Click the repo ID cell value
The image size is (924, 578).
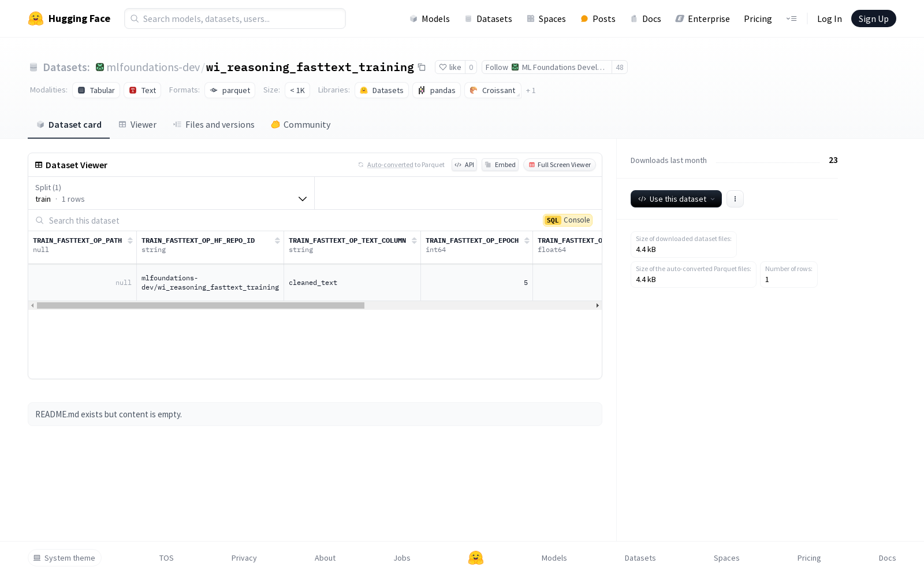(x=210, y=283)
